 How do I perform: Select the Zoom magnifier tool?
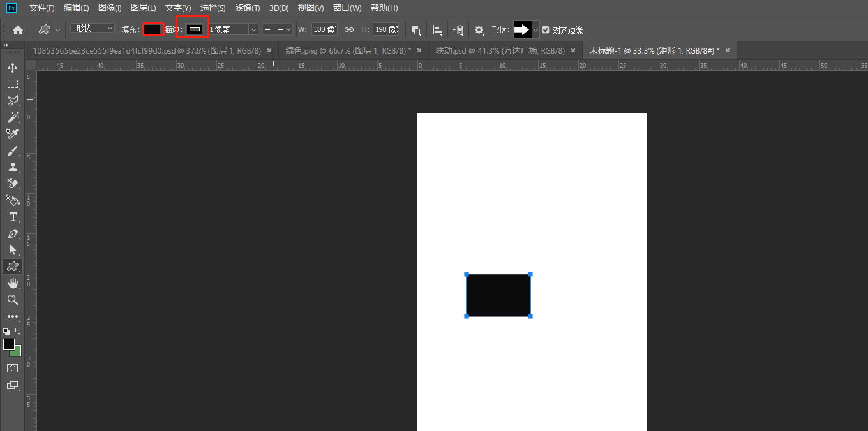point(13,300)
